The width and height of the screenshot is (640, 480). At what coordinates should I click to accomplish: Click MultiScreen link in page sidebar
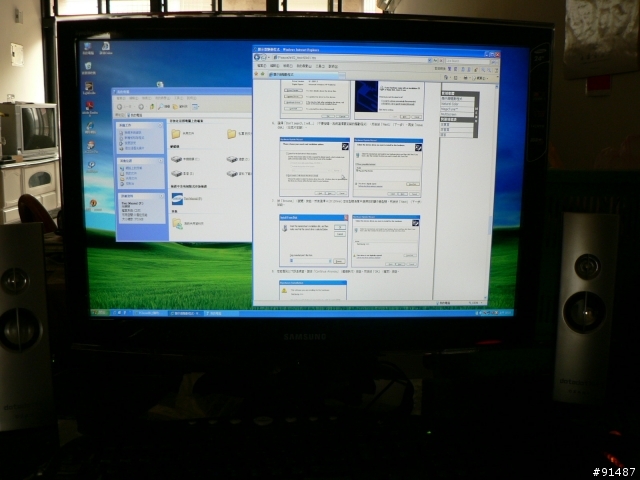(x=449, y=114)
